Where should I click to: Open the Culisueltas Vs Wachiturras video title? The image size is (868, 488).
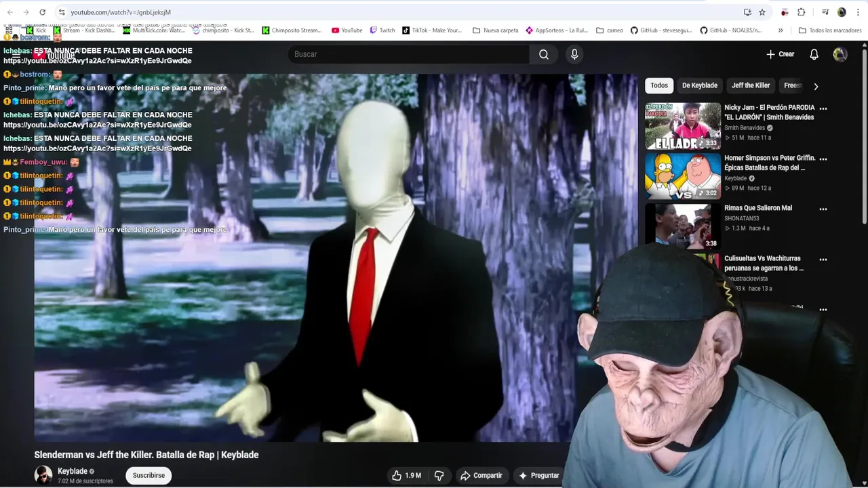click(x=764, y=263)
